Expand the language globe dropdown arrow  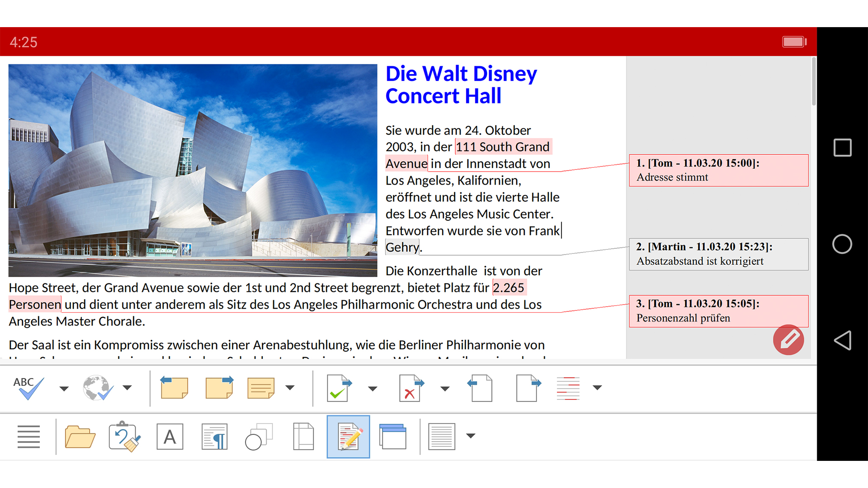click(x=127, y=387)
